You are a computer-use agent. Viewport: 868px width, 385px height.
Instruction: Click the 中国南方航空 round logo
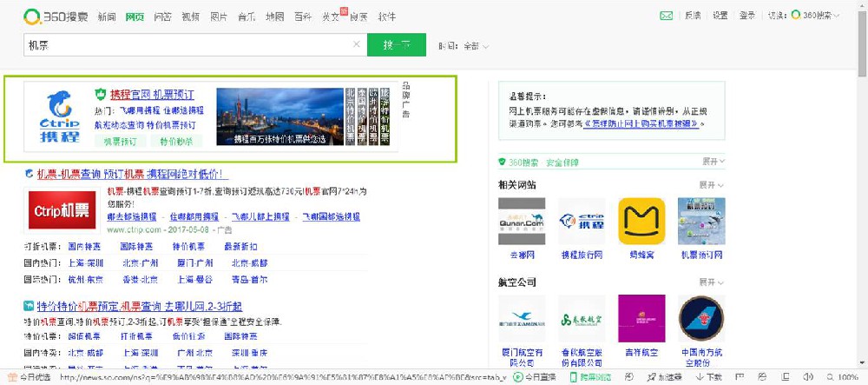[701, 319]
